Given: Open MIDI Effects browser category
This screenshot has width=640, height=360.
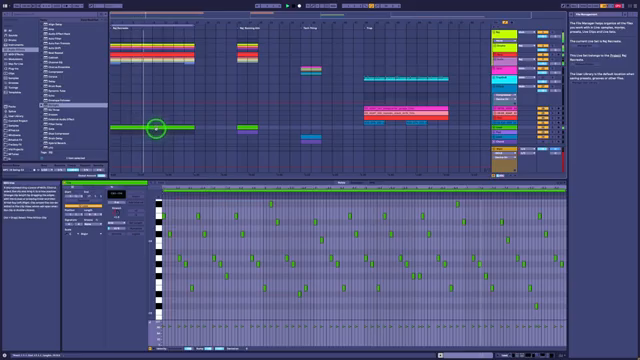Looking at the screenshot, I should [16, 54].
